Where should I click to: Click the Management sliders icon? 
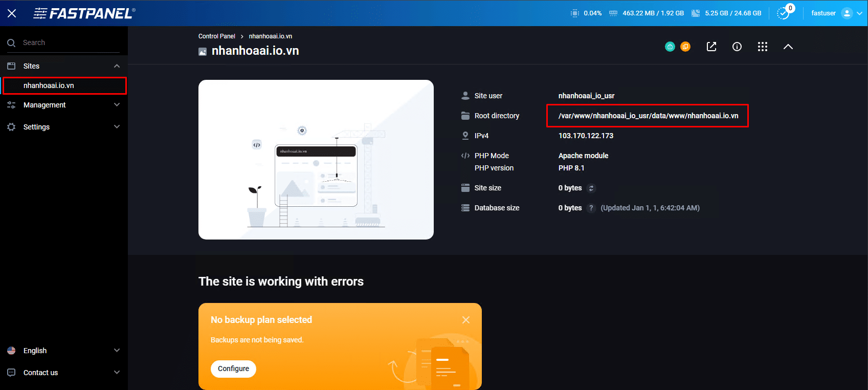coord(11,105)
